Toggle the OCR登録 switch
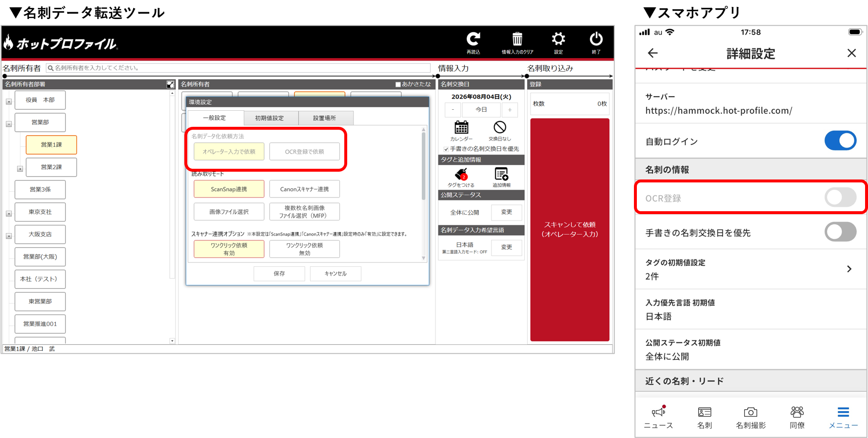The image size is (868, 438). (840, 198)
